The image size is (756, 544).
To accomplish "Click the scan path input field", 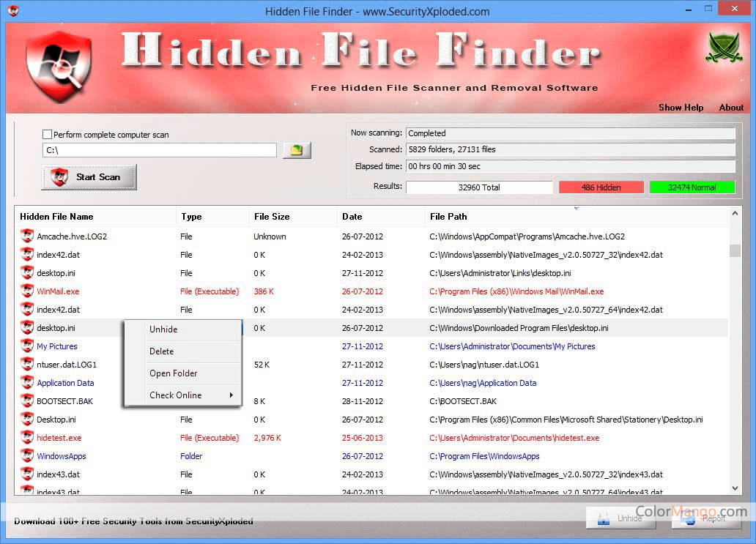I will [x=160, y=150].
